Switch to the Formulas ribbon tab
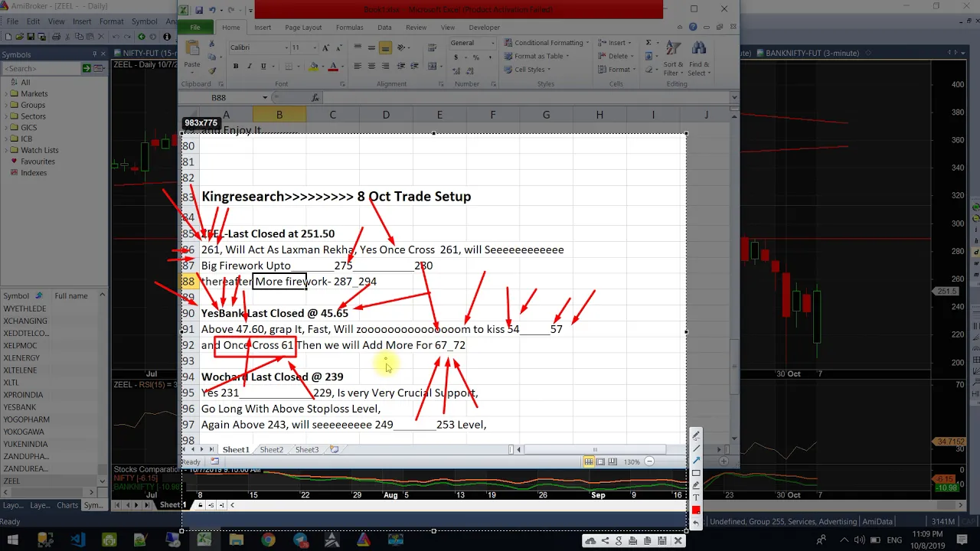980x551 pixels. coord(349,28)
